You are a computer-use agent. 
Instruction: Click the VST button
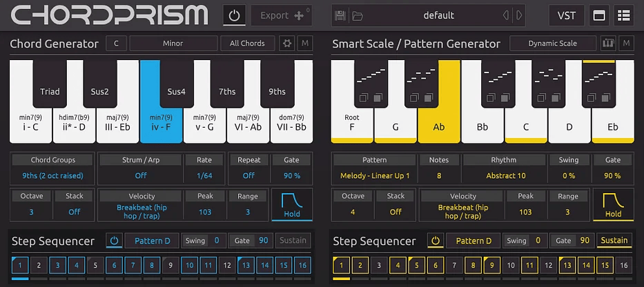pyautogui.click(x=566, y=15)
